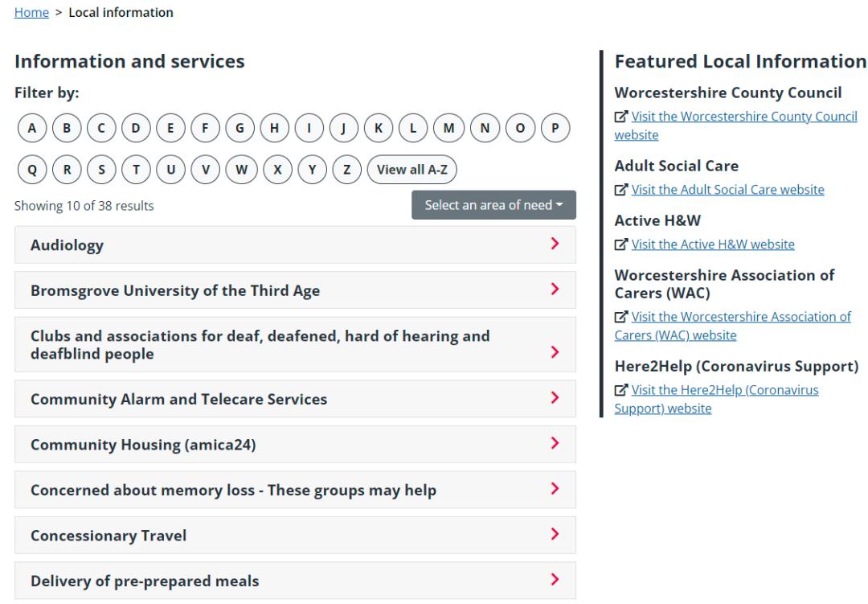
Task: Open Visit the Active H&W website link
Action: point(713,244)
